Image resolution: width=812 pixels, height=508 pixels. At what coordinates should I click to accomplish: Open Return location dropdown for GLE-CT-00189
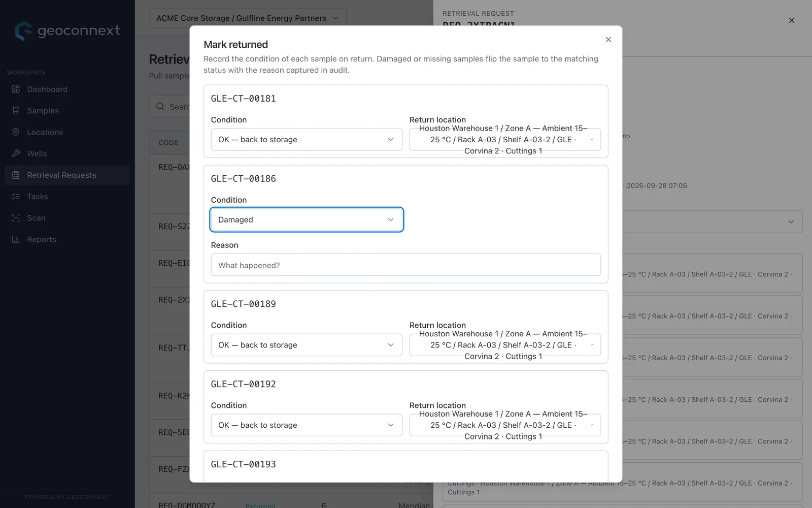[505, 345]
